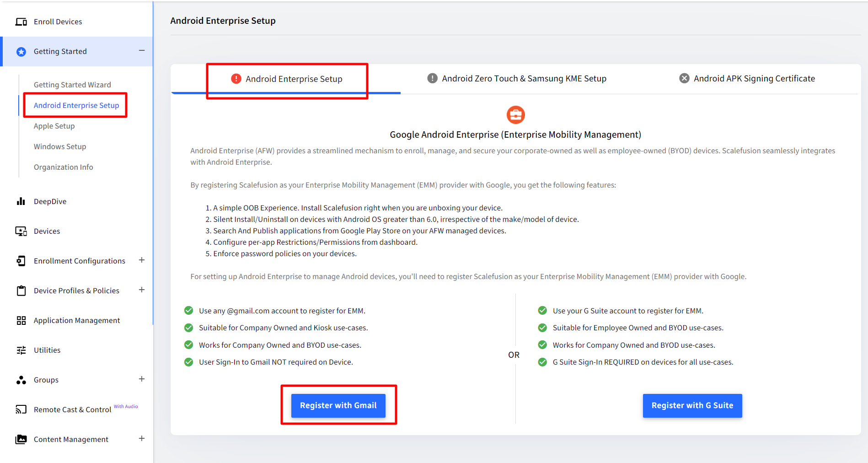This screenshot has width=868, height=463.
Task: Click the 'OR' separator text
Action: pyautogui.click(x=514, y=355)
